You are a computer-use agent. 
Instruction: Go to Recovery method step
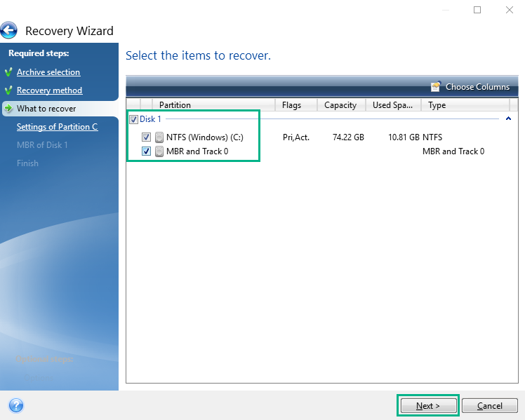click(x=50, y=90)
